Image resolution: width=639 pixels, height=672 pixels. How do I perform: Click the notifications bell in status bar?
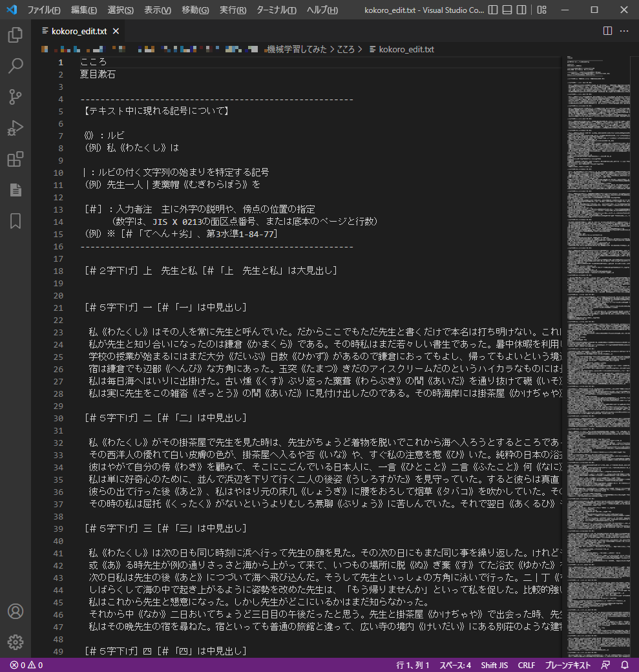625,665
